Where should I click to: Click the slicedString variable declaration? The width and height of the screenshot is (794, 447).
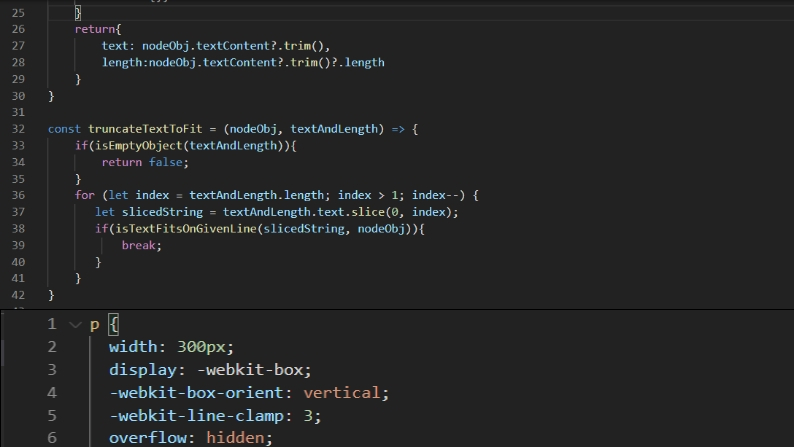coord(160,212)
